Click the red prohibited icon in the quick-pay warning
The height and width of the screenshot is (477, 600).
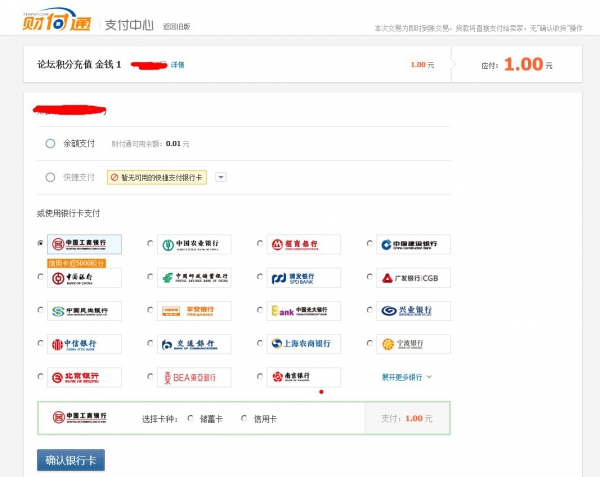pos(114,177)
